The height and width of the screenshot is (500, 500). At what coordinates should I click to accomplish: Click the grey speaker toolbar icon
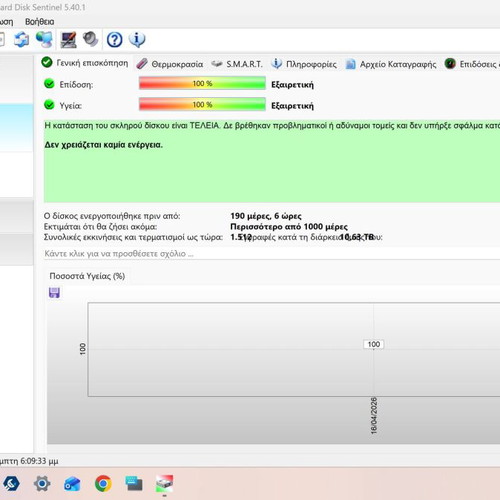click(90, 39)
